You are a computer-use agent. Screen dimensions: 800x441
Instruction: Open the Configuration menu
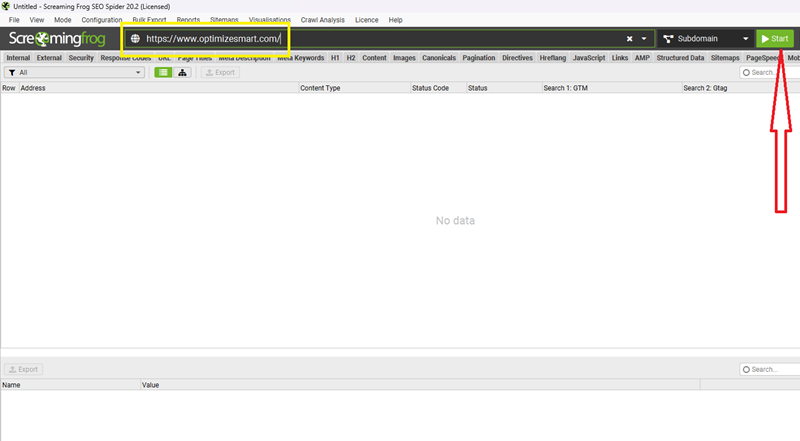click(102, 20)
